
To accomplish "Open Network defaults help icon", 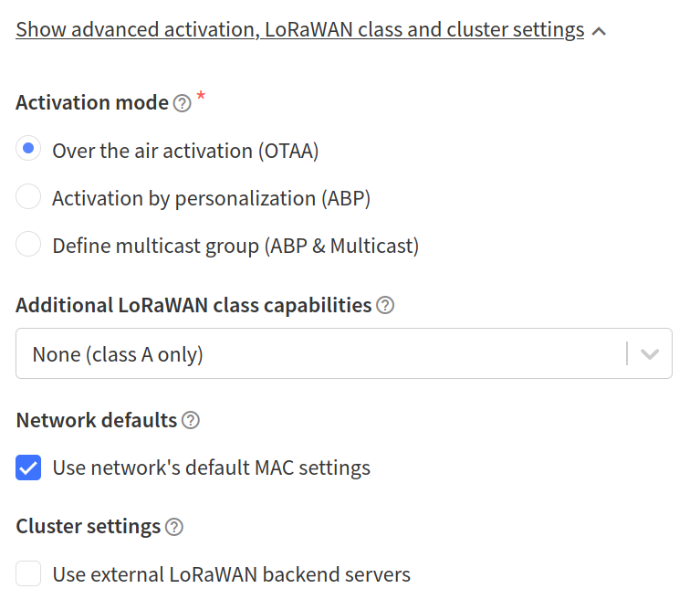I will pyautogui.click(x=191, y=420).
